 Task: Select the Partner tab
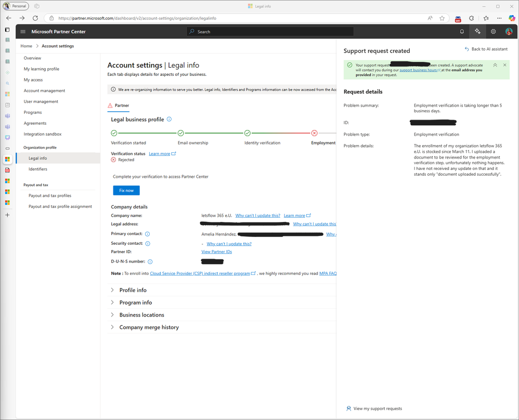point(119,106)
